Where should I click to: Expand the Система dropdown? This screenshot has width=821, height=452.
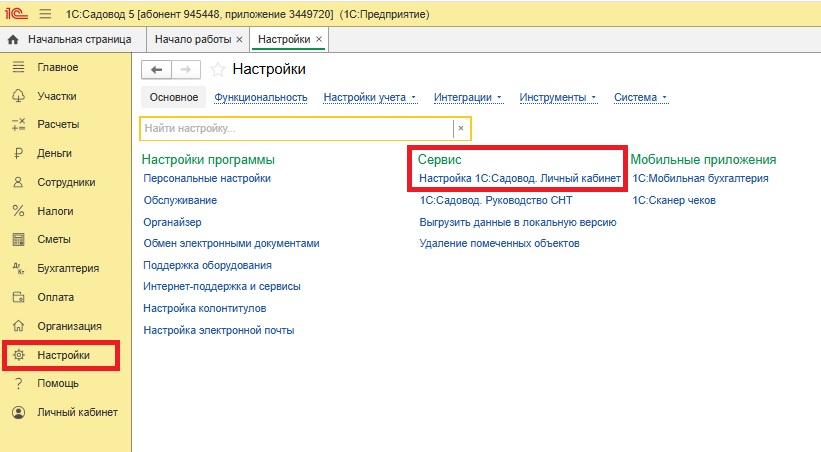(640, 97)
